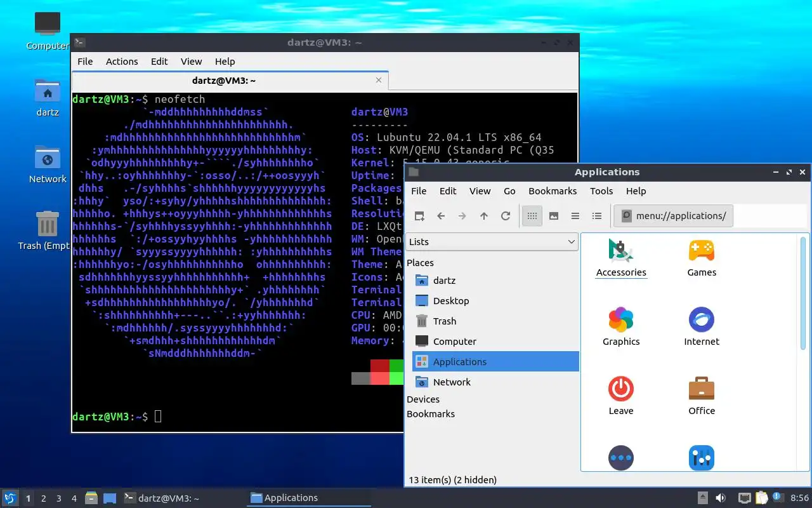Open terminal Edit menu

click(159, 62)
